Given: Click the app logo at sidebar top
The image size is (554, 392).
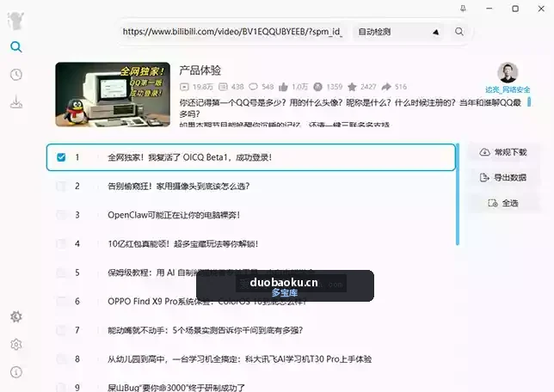Looking at the screenshot, I should click(x=15, y=20).
